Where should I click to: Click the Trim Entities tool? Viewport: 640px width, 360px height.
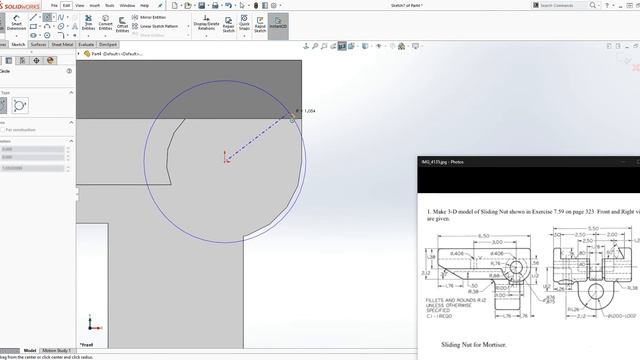pos(88,23)
